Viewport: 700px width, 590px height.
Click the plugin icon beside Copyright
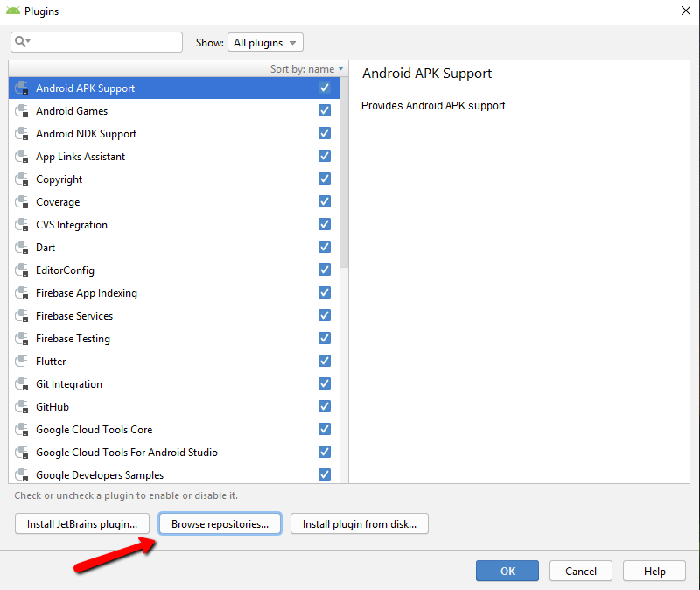coord(21,179)
